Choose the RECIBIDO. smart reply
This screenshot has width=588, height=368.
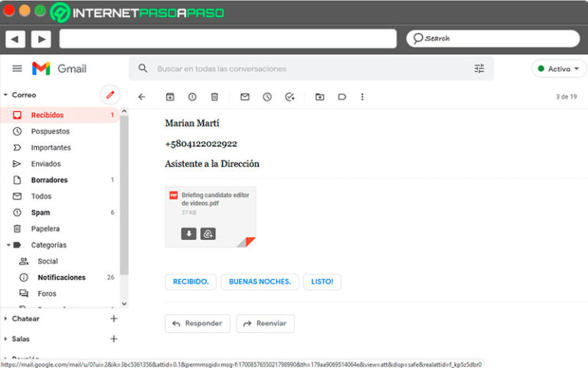pos(191,281)
